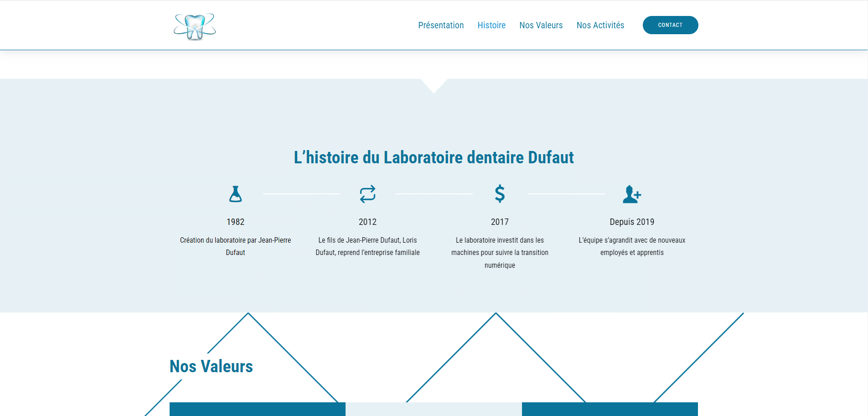The width and height of the screenshot is (868, 416).
Task: Click the repeat arrows icon above 2012
Action: click(x=367, y=194)
